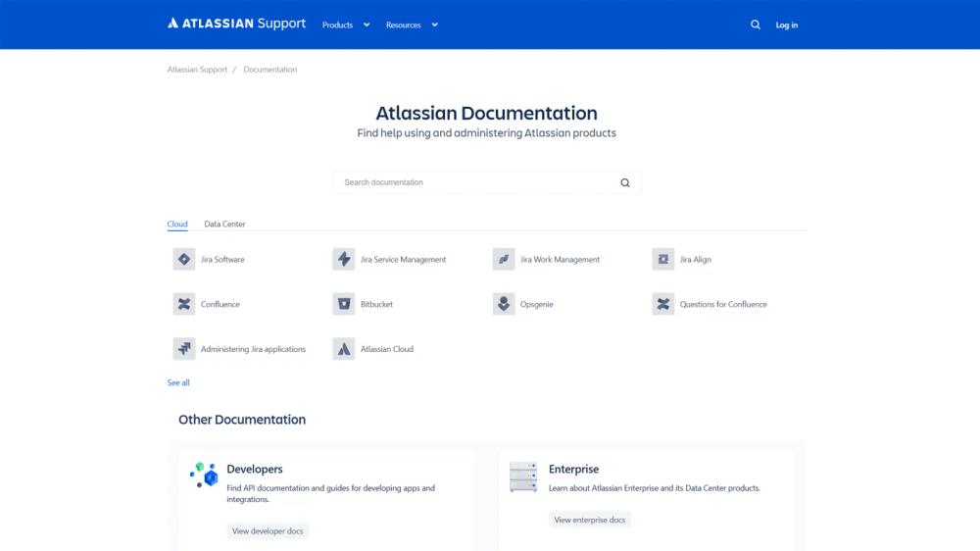Click View developer docs button

coord(268,531)
